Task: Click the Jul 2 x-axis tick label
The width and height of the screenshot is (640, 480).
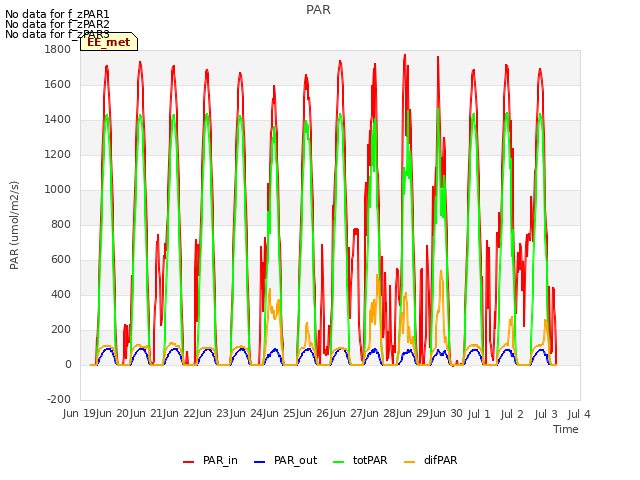Action: (x=512, y=414)
